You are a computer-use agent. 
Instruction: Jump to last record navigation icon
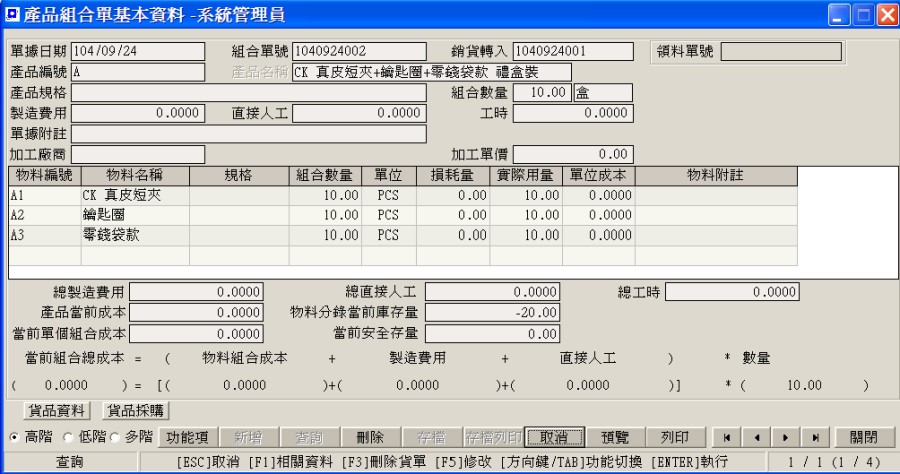[x=816, y=437]
